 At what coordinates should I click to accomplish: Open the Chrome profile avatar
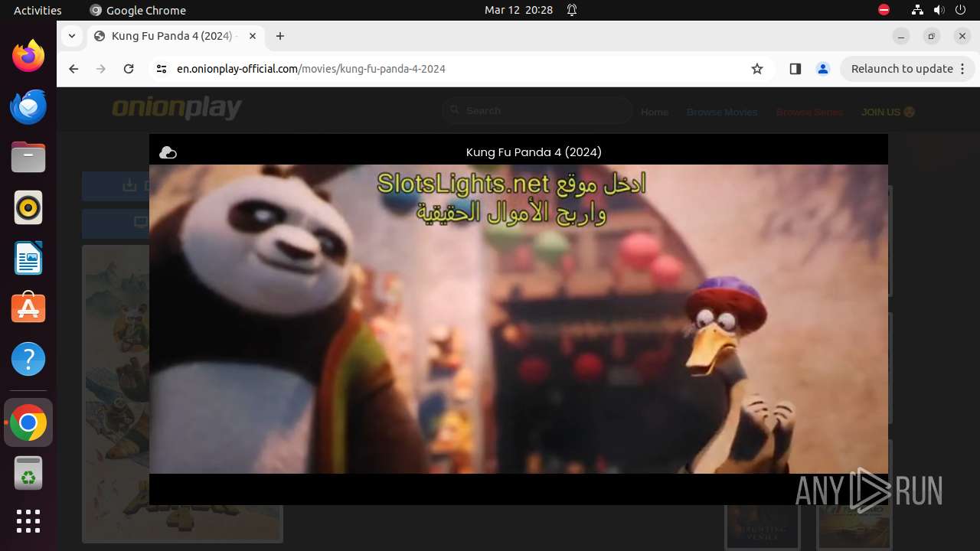pyautogui.click(x=823, y=69)
